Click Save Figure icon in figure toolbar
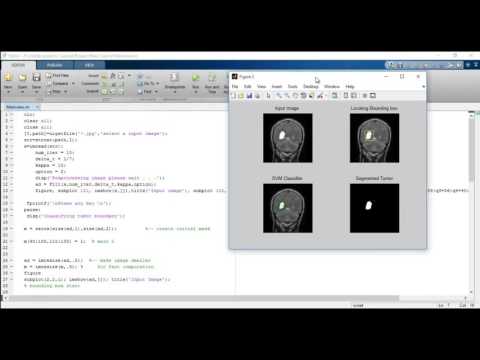480x360 pixels. [249, 96]
